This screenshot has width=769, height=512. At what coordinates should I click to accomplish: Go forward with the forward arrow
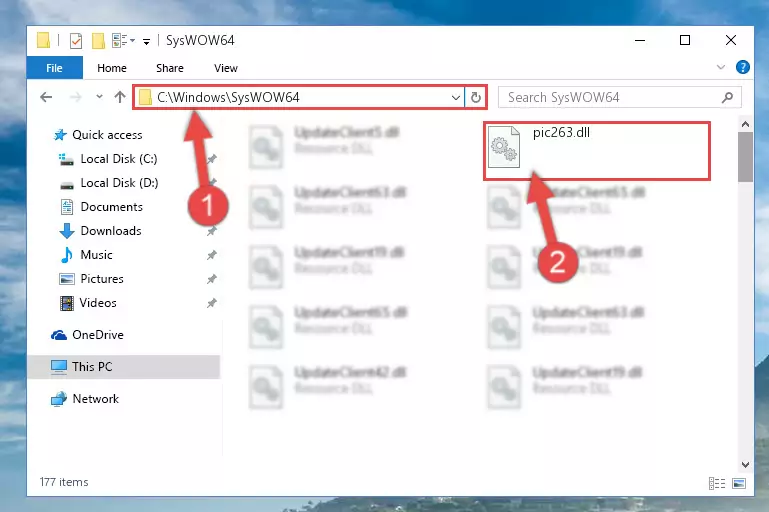pyautogui.click(x=76, y=97)
